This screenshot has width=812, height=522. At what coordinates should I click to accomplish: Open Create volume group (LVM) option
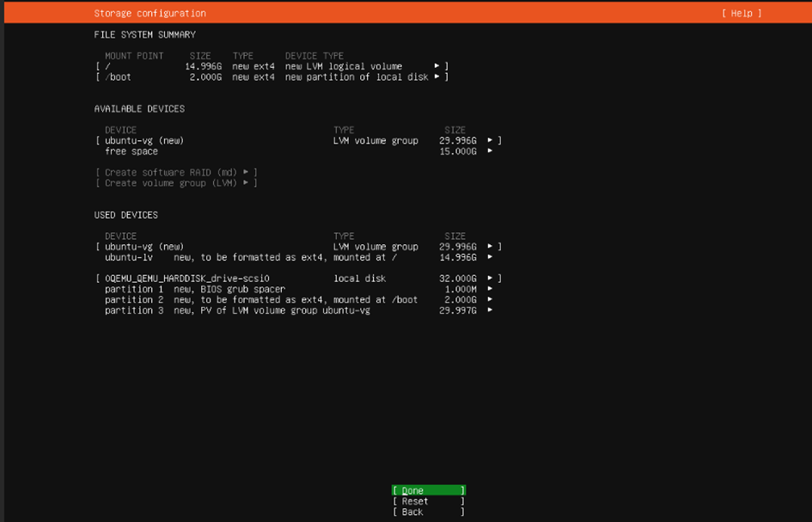(176, 183)
